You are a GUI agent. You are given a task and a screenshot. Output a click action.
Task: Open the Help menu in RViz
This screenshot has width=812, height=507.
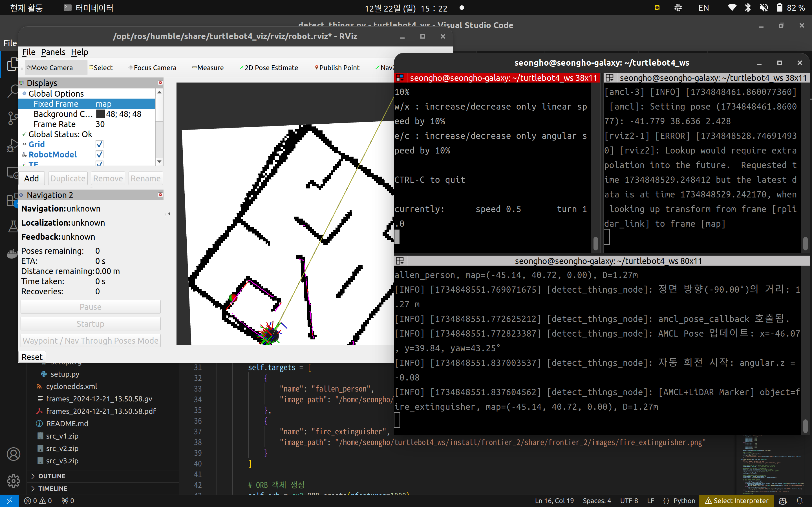(x=80, y=52)
